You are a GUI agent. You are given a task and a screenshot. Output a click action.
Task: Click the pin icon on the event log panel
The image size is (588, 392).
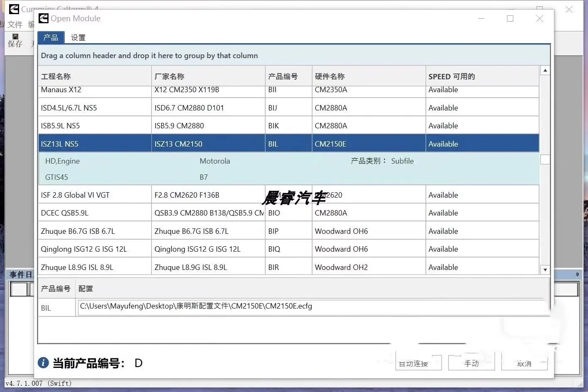click(577, 275)
